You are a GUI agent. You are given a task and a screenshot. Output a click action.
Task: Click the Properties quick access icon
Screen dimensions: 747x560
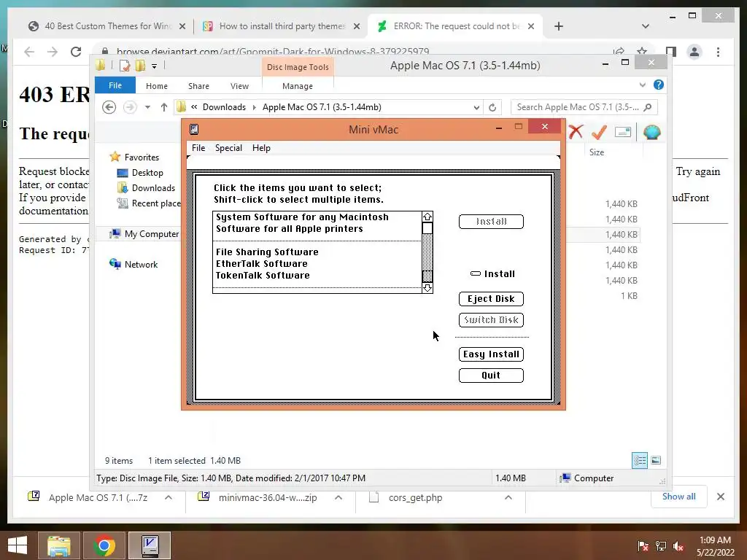pyautogui.click(x=125, y=66)
